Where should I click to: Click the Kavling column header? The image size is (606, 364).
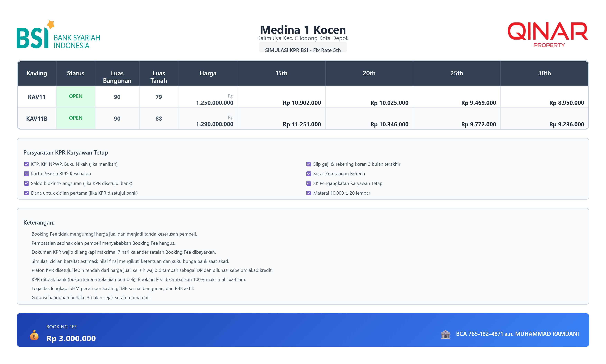point(37,73)
